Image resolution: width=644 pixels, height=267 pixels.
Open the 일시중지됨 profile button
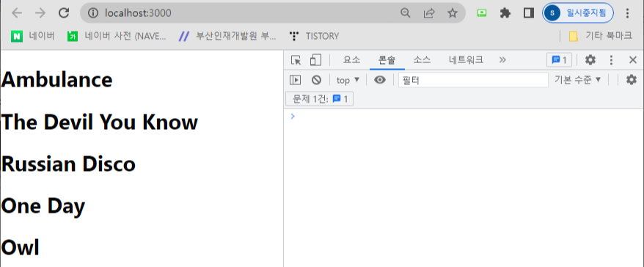pyautogui.click(x=578, y=13)
